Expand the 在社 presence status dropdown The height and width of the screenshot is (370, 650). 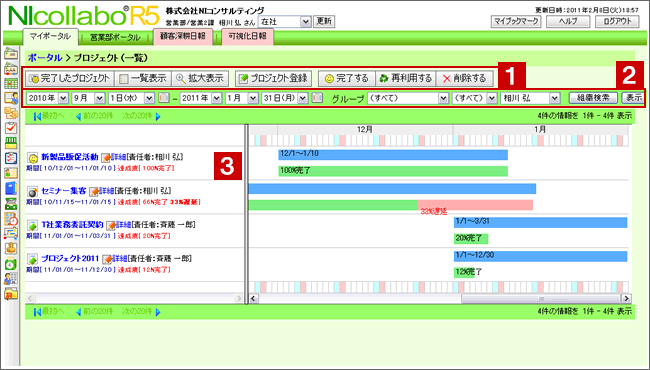coord(284,22)
